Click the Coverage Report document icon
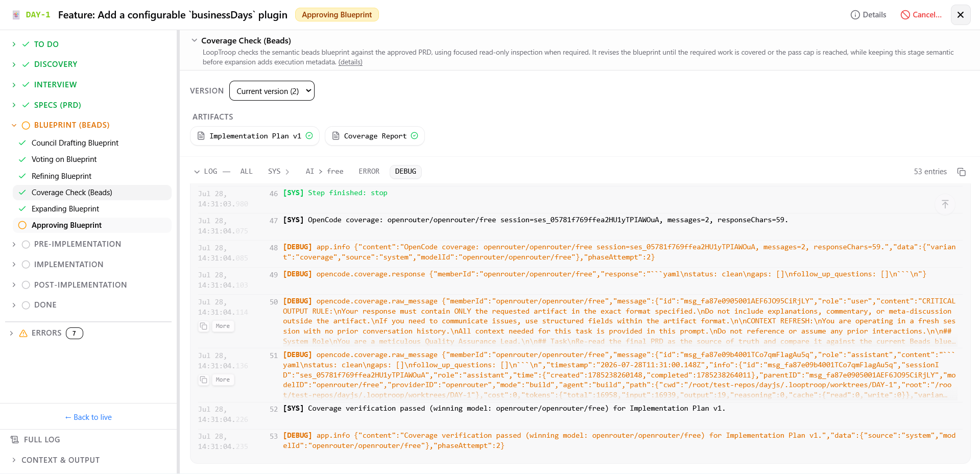The image size is (980, 474). point(336,136)
